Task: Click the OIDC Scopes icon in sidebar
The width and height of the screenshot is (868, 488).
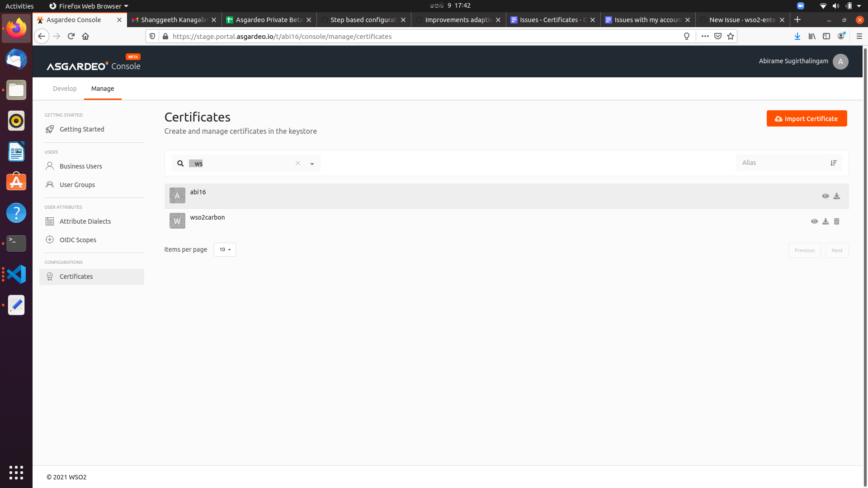Action: (x=50, y=239)
